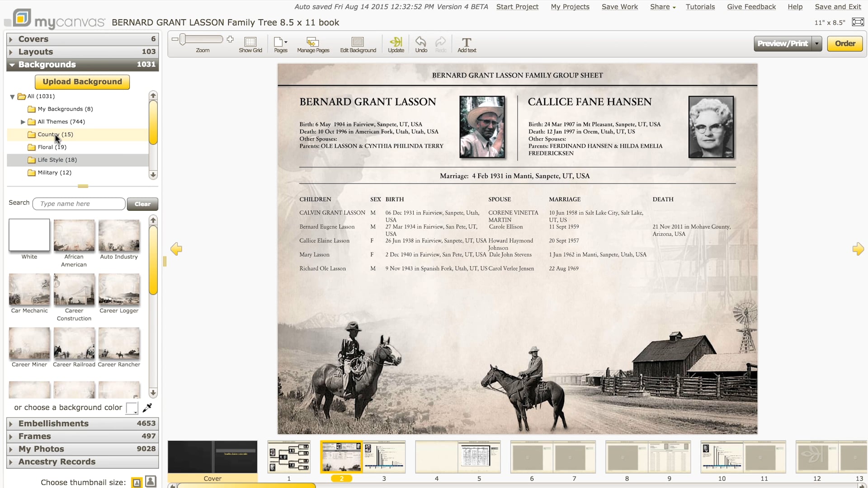The height and width of the screenshot is (488, 868).
Task: Pick a color with the eyedropper icon
Action: 147,408
